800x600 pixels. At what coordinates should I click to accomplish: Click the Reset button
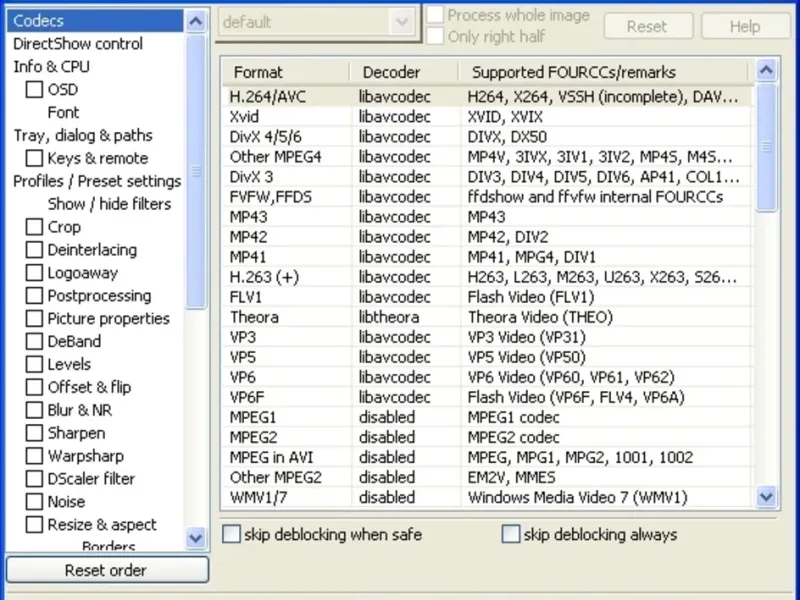tap(648, 26)
